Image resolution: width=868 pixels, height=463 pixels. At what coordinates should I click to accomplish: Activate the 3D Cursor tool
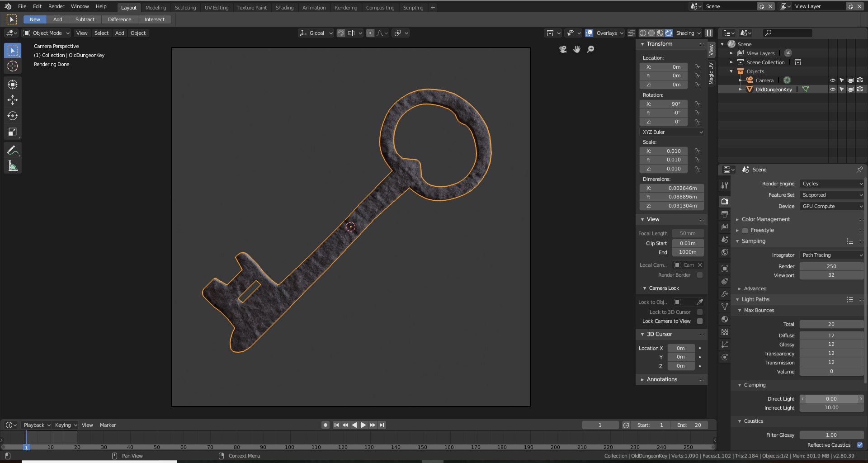tap(13, 66)
